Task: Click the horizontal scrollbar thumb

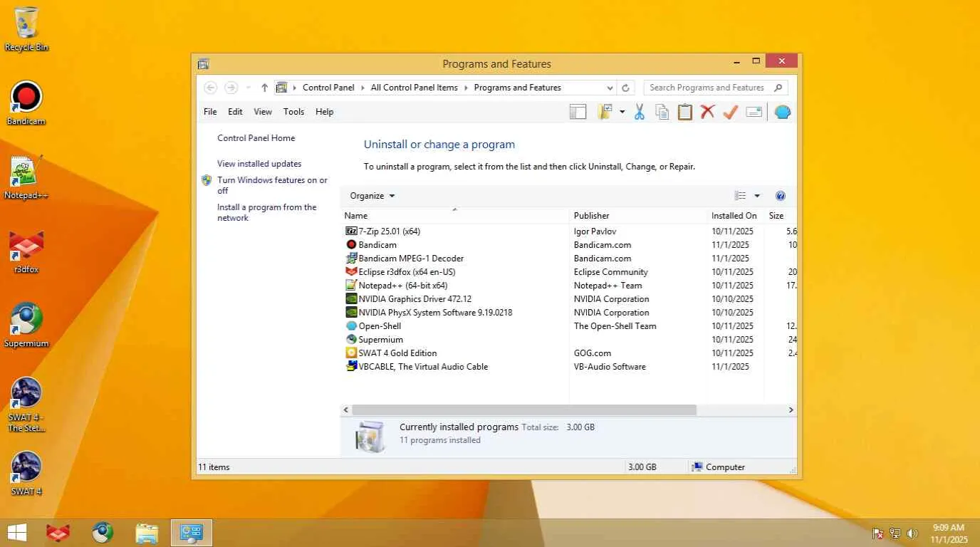Action: (524, 410)
